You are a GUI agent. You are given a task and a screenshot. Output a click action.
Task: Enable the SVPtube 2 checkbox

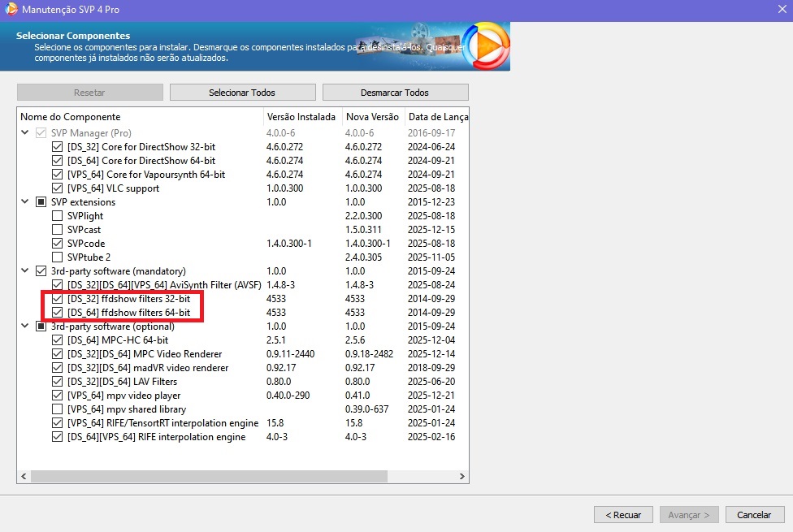point(57,257)
